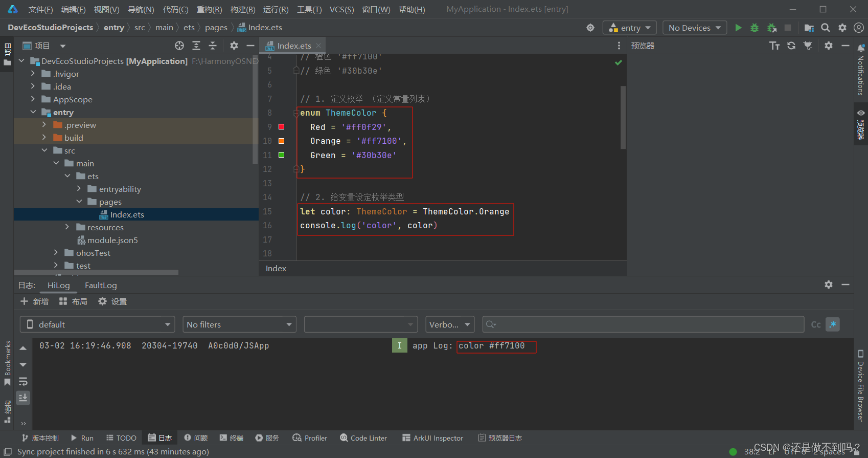Screen dimensions: 868x458
Task: Refresh the previewer
Action: click(x=791, y=46)
